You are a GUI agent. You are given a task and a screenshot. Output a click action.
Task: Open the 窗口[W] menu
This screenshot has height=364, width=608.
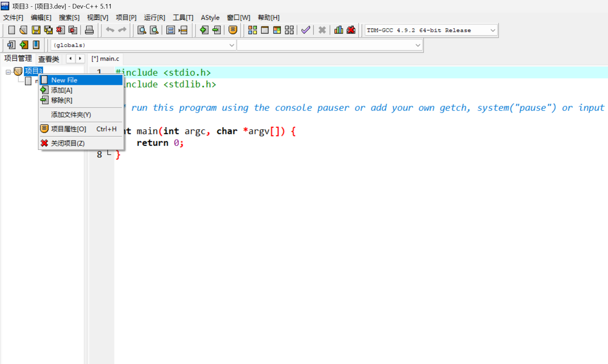(239, 18)
